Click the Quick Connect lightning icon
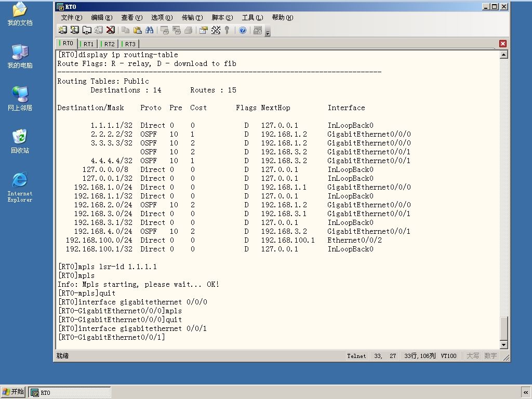This screenshot has height=399, width=532. tap(75, 30)
